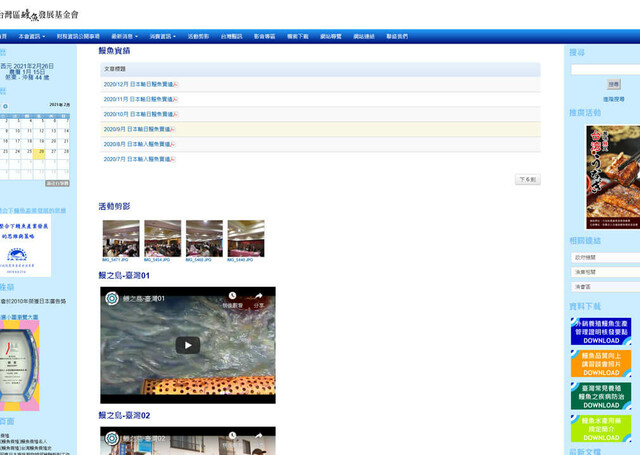Open PDF icon beside 2020/12月 article
Screen dimensions: 640x455
[x=176, y=84]
